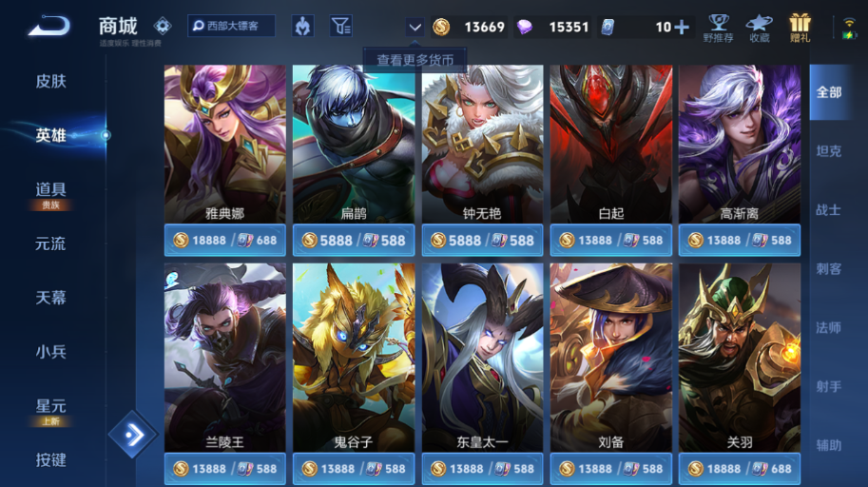The height and width of the screenshot is (487, 868).
Task: Add vouchers with the plus icon
Action: 682,27
